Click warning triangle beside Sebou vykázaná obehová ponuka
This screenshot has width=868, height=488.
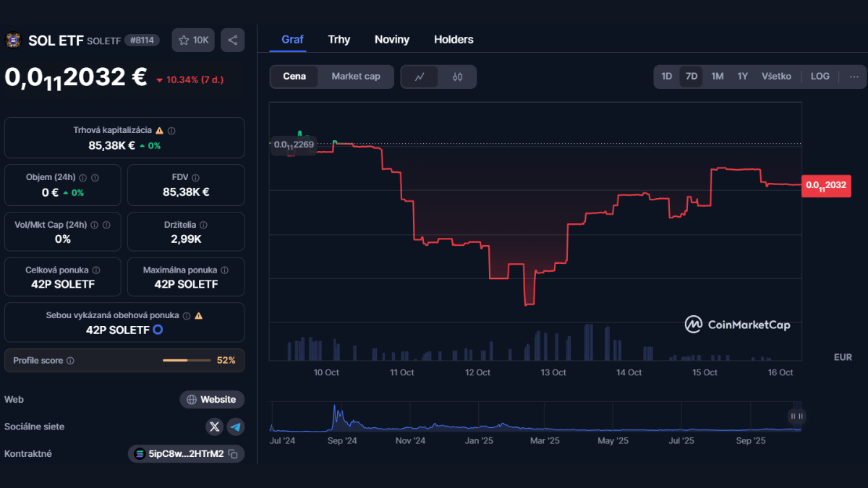pyautogui.click(x=198, y=316)
